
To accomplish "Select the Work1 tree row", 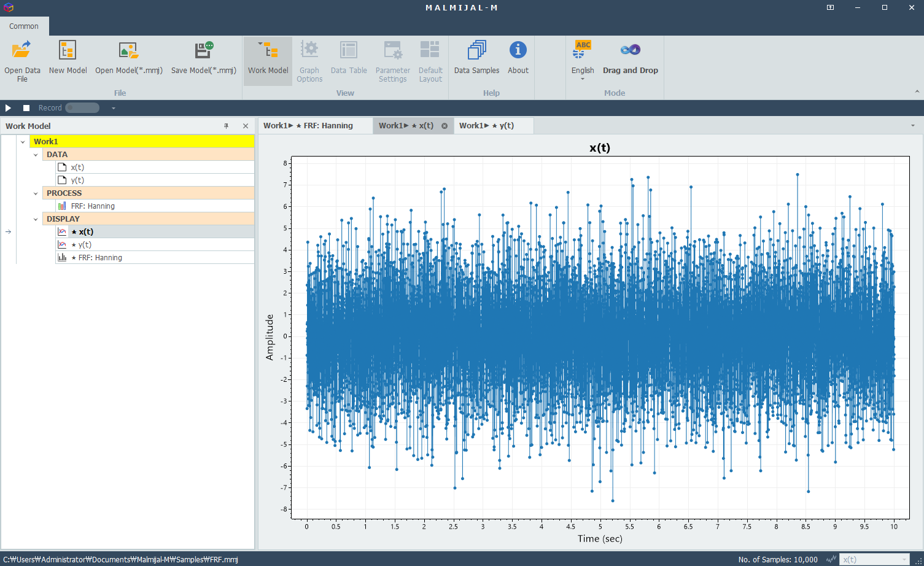I will point(142,141).
